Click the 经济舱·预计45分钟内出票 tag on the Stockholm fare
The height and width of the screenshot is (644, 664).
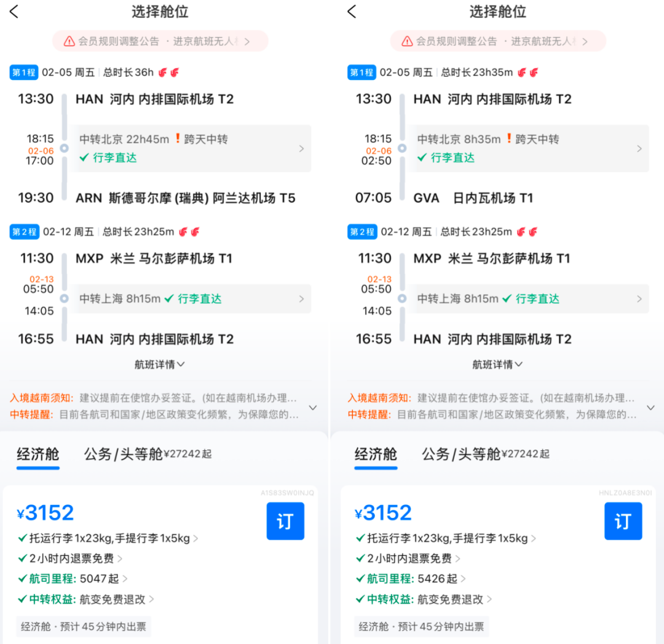pyautogui.click(x=84, y=627)
